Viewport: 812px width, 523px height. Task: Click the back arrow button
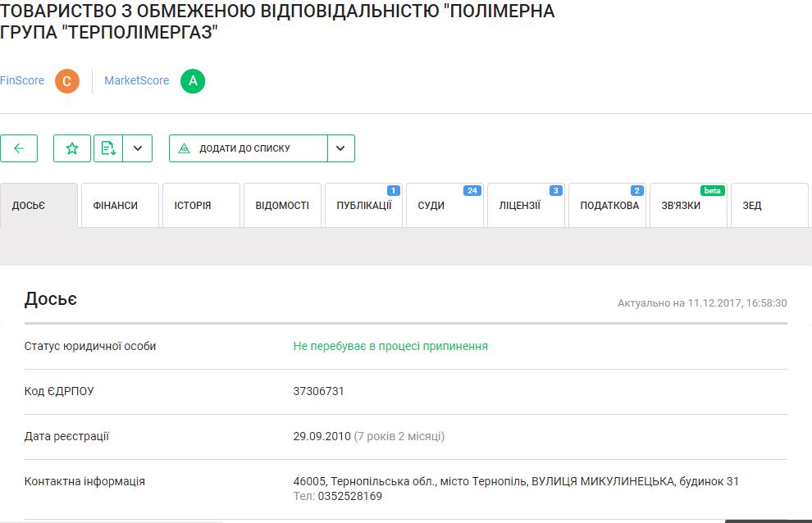pyautogui.click(x=19, y=148)
